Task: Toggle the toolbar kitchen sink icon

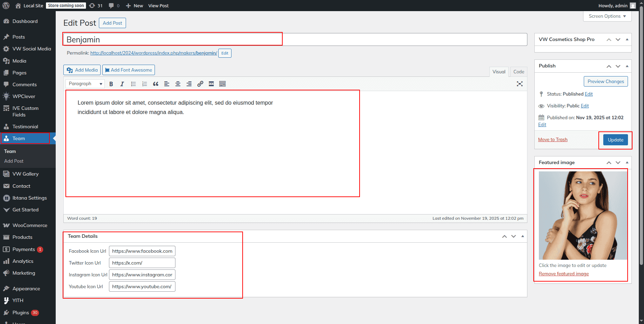Action: click(x=222, y=84)
